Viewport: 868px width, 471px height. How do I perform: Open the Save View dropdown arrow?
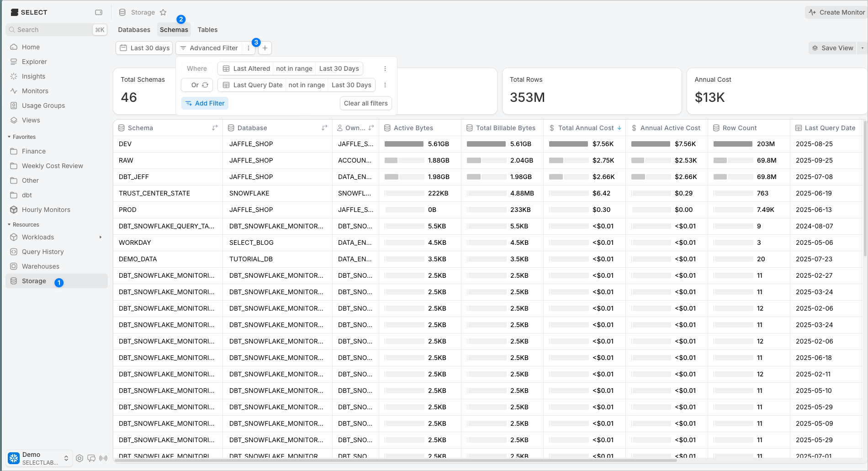862,48
